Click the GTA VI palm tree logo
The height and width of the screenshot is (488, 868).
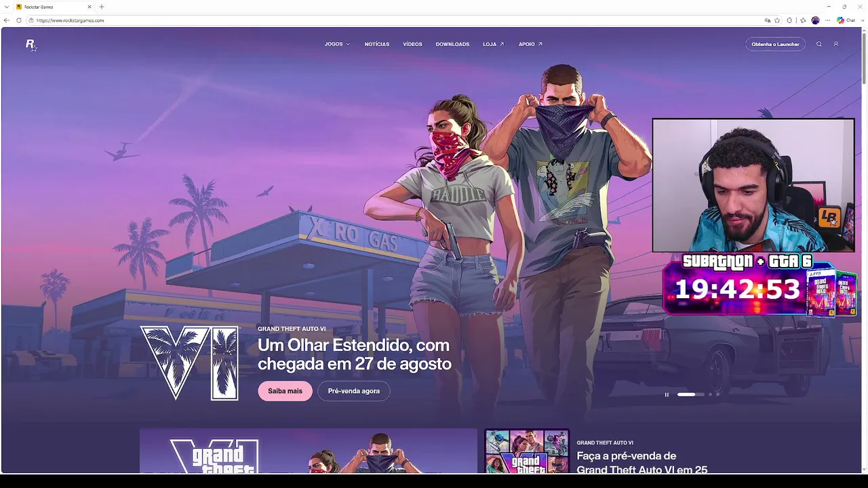(189, 363)
